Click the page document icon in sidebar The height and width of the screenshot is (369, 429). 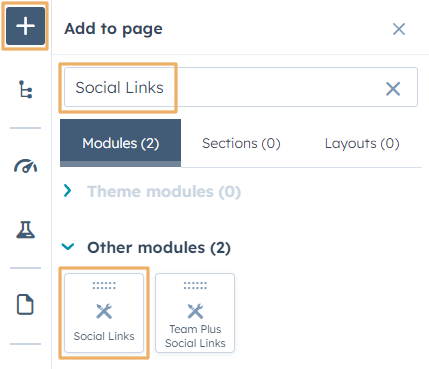pos(25,304)
